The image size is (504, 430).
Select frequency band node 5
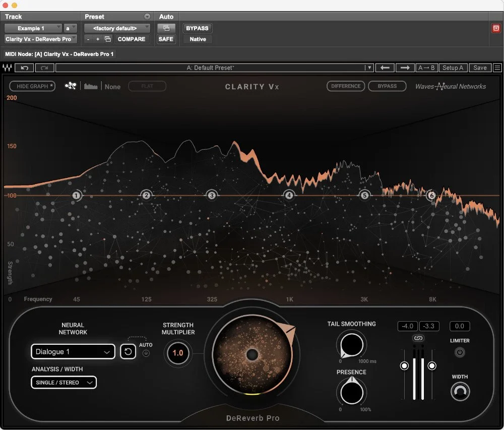click(364, 195)
